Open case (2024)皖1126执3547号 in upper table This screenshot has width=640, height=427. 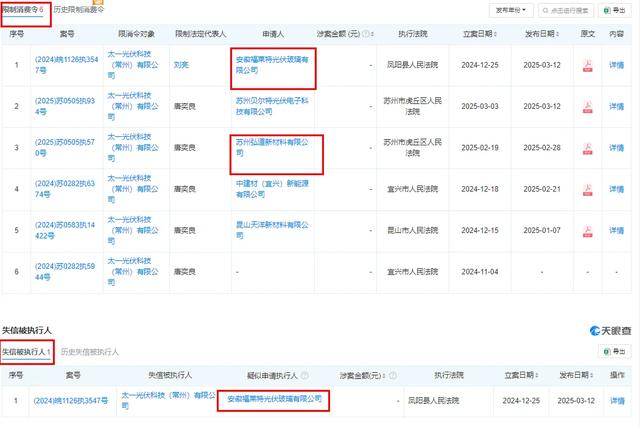(66, 65)
